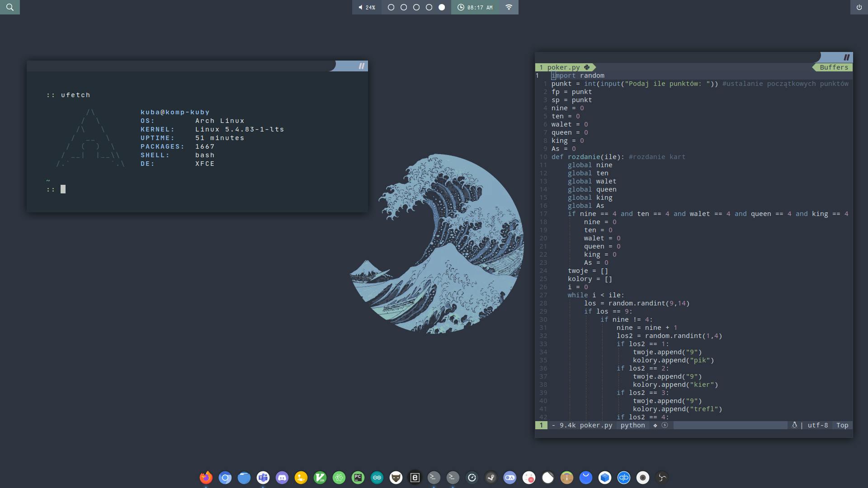Viewport: 868px width, 488px height.
Task: Click the volume 24% indicator
Action: [367, 7]
